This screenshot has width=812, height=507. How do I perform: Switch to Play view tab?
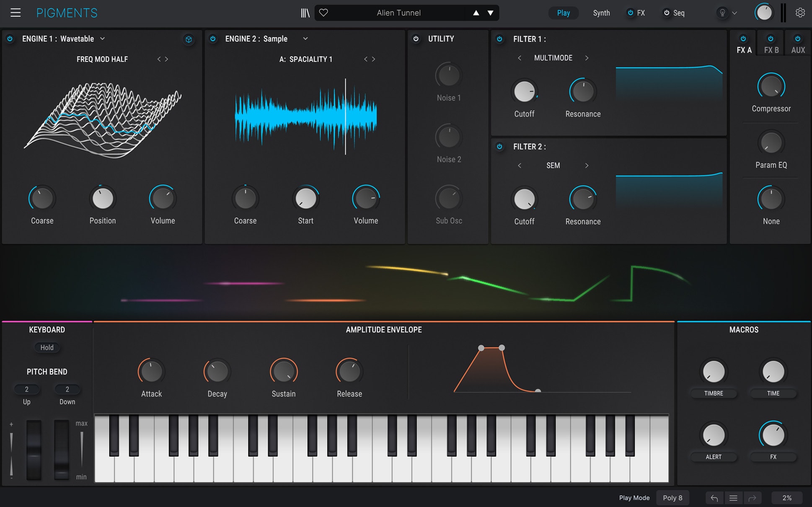pyautogui.click(x=564, y=13)
